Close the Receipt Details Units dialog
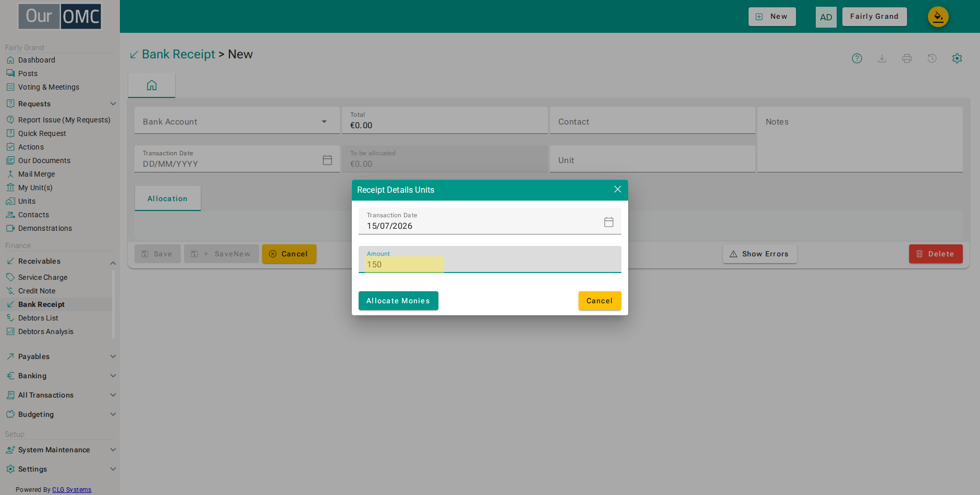980x495 pixels. click(618, 189)
